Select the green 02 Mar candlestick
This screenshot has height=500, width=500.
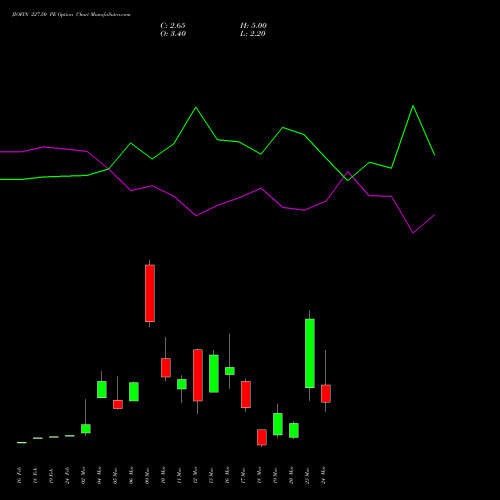click(86, 429)
